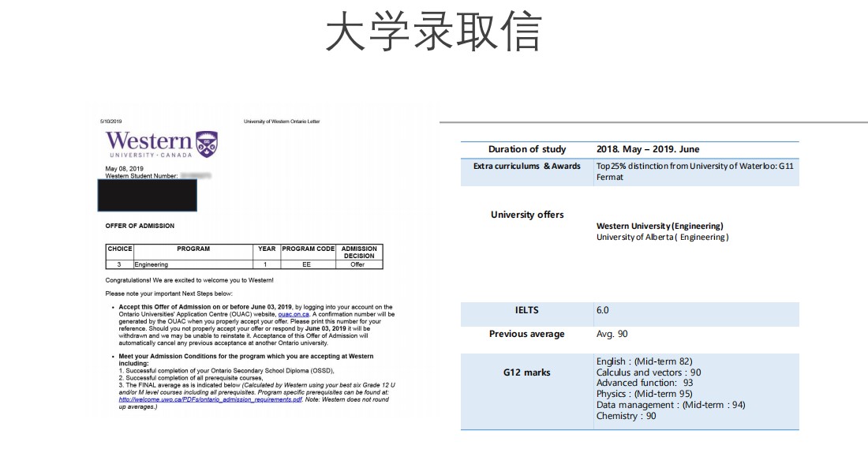Click 'Advanced function: 93' line
This screenshot has height=449, width=868.
click(645, 384)
